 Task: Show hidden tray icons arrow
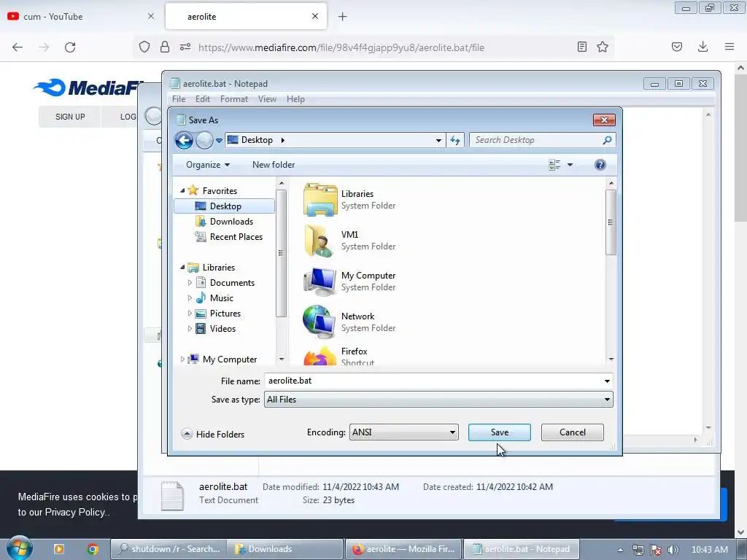pyautogui.click(x=620, y=550)
